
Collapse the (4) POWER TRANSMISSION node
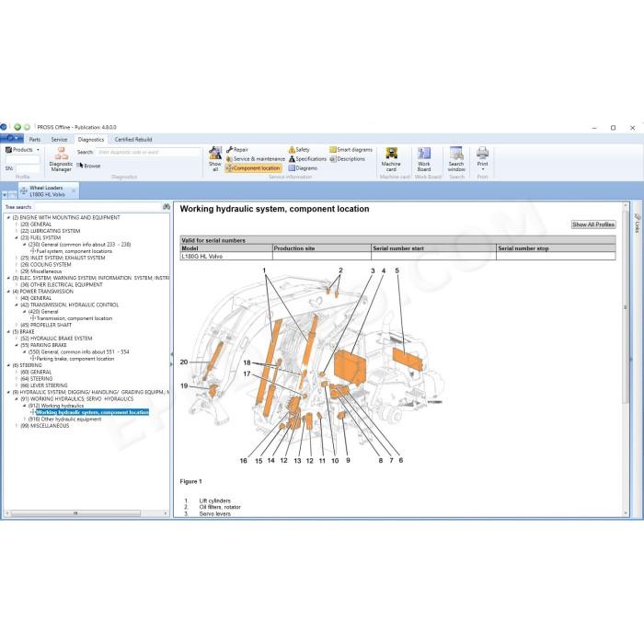click(8, 292)
